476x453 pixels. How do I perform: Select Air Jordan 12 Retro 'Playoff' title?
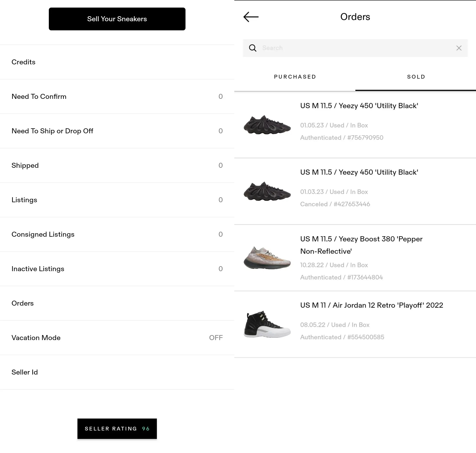pyautogui.click(x=372, y=305)
